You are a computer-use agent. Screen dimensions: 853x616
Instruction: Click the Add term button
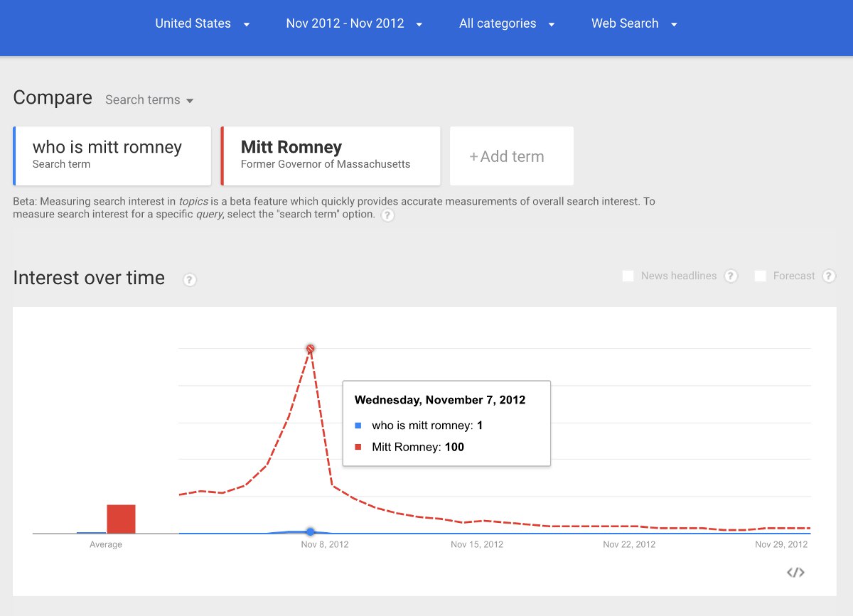click(x=512, y=156)
